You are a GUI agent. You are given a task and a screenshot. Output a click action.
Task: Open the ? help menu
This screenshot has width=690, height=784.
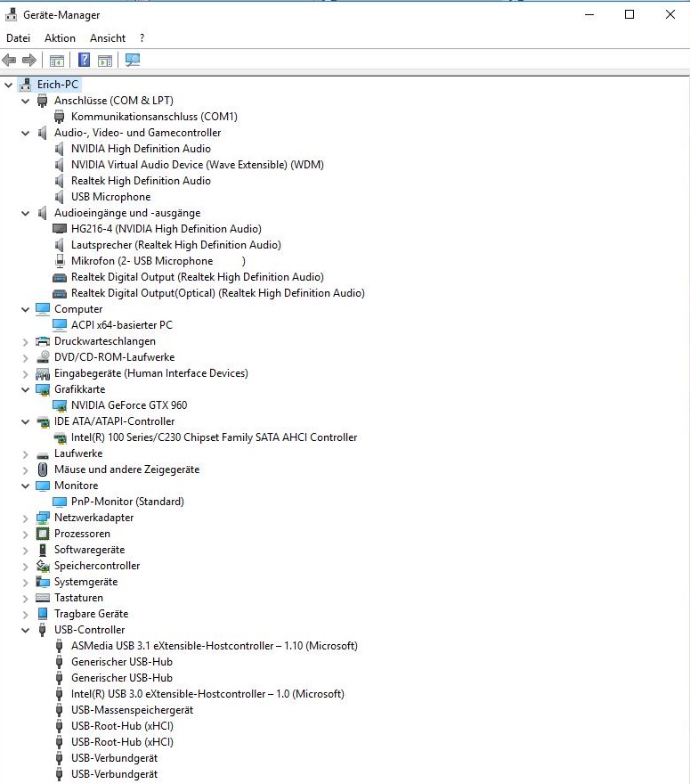142,38
